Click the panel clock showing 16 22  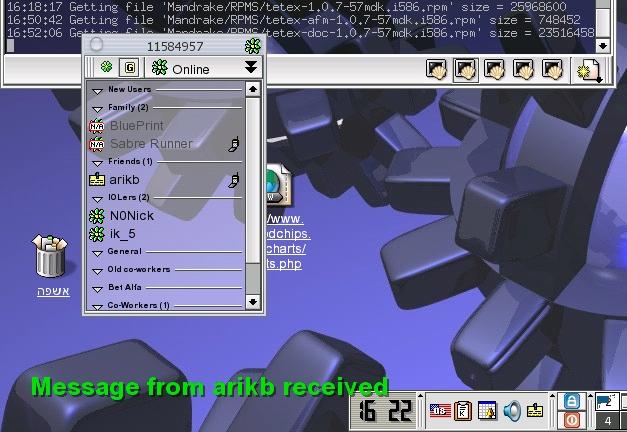[x=384, y=411]
